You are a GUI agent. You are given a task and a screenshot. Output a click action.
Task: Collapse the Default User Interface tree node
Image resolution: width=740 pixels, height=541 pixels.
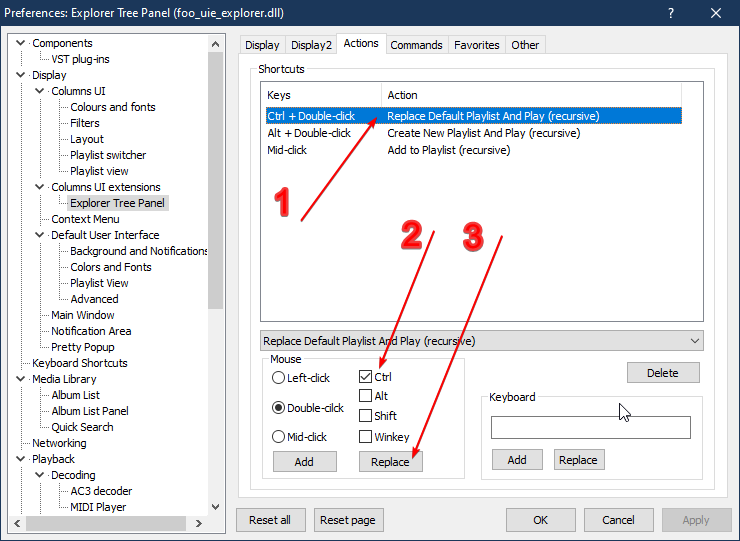click(x=40, y=235)
